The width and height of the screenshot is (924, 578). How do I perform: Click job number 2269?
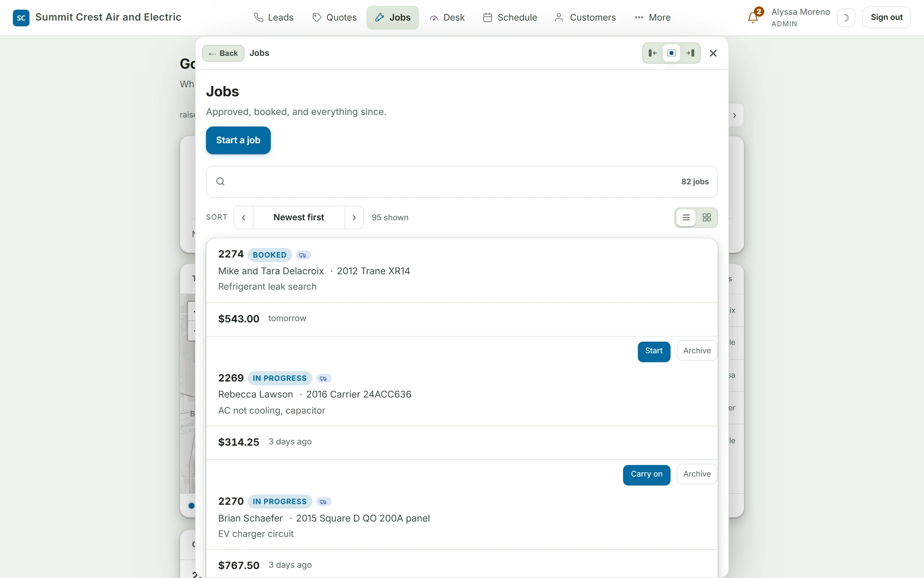pos(231,378)
